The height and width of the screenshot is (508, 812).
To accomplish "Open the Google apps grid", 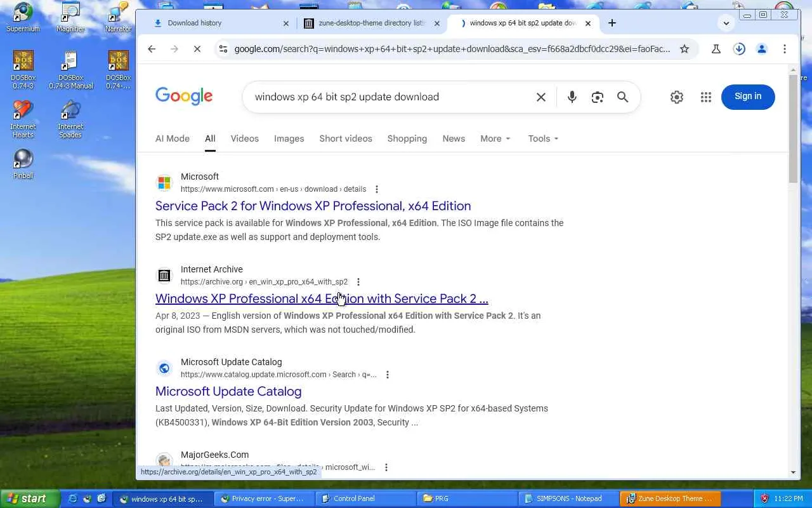I will (706, 97).
